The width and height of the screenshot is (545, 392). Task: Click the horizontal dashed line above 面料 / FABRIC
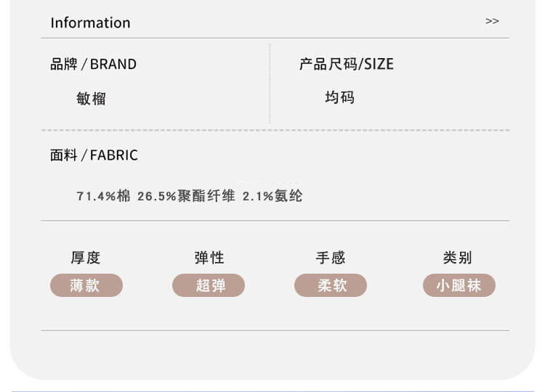coord(275,131)
